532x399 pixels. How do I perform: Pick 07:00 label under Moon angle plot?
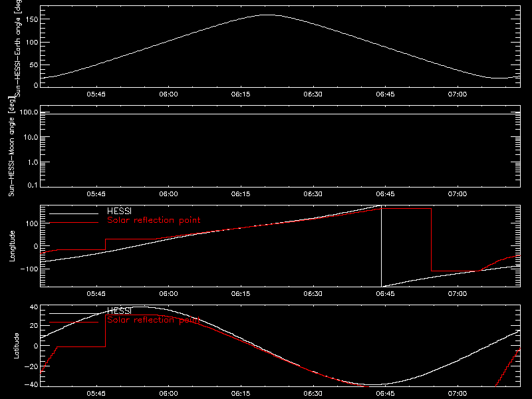pos(458,194)
